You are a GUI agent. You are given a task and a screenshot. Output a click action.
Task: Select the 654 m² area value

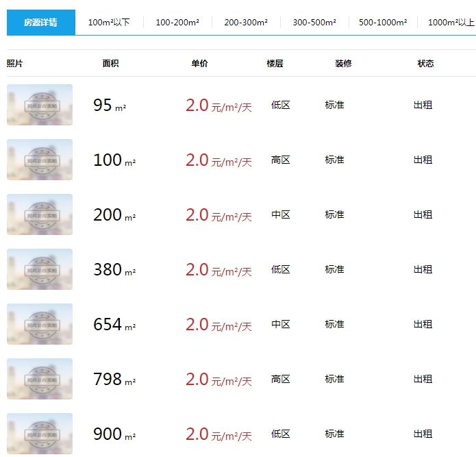pos(114,325)
